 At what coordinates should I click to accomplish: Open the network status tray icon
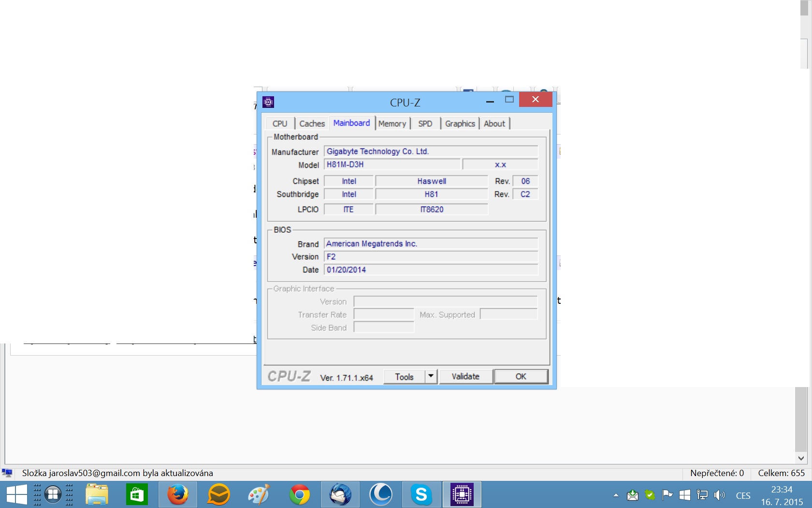(x=702, y=495)
